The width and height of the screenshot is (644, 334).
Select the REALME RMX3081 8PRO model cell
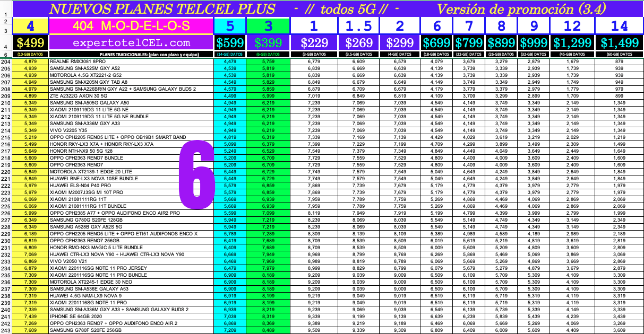click(x=131, y=61)
